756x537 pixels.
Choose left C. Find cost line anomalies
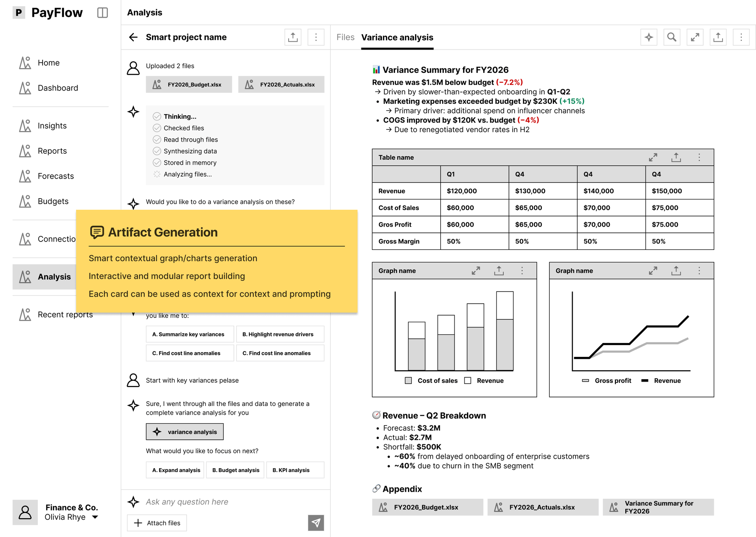pyautogui.click(x=190, y=353)
